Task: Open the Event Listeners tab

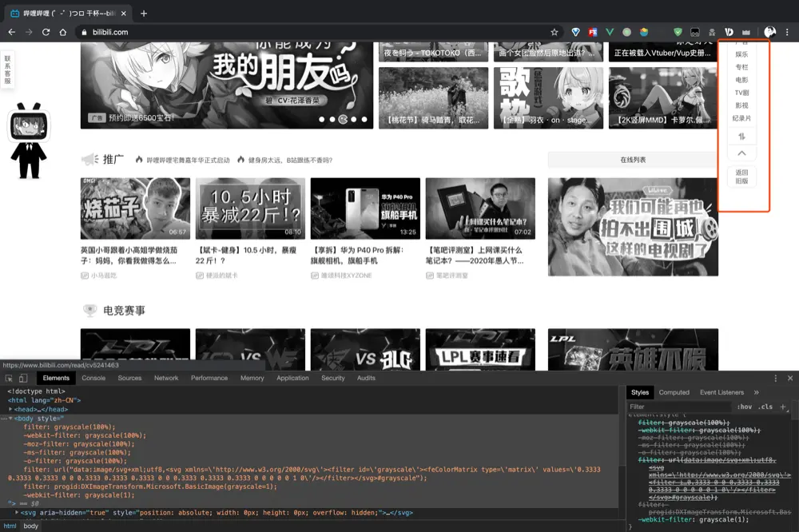Action: click(721, 392)
